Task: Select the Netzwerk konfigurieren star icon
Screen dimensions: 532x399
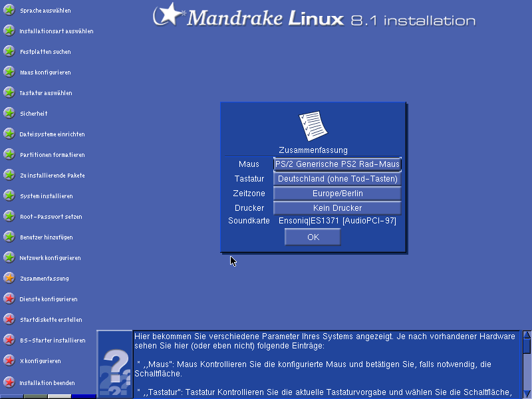Action: tap(9, 257)
